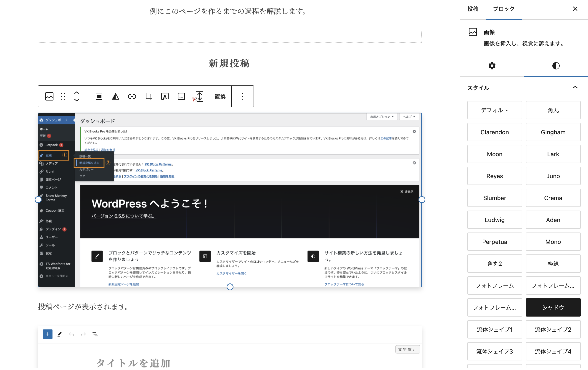Click the blue block inserter plus button
Viewport: 588px width, 370px height.
point(48,334)
